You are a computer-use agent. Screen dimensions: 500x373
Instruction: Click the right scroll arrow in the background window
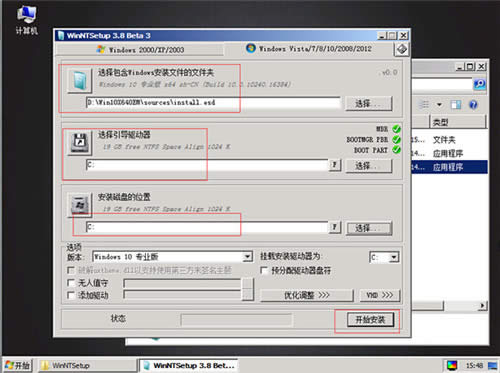[482, 305]
